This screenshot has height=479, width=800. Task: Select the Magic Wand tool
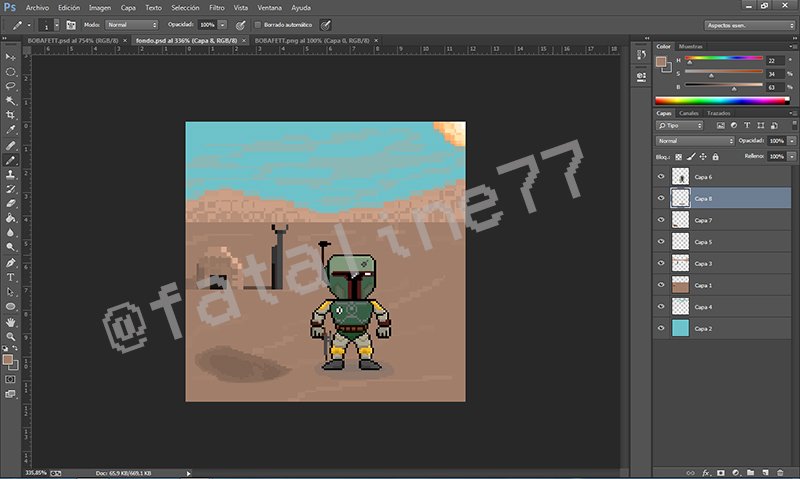tap(10, 100)
